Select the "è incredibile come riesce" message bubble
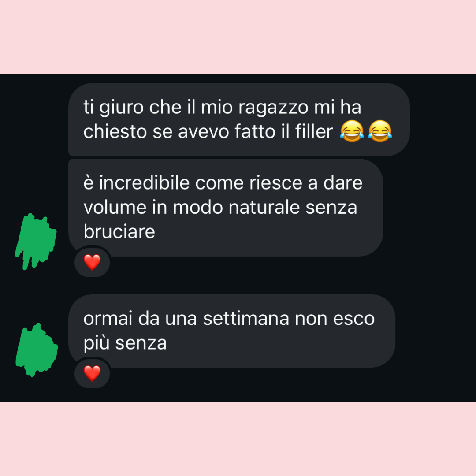 click(x=226, y=208)
